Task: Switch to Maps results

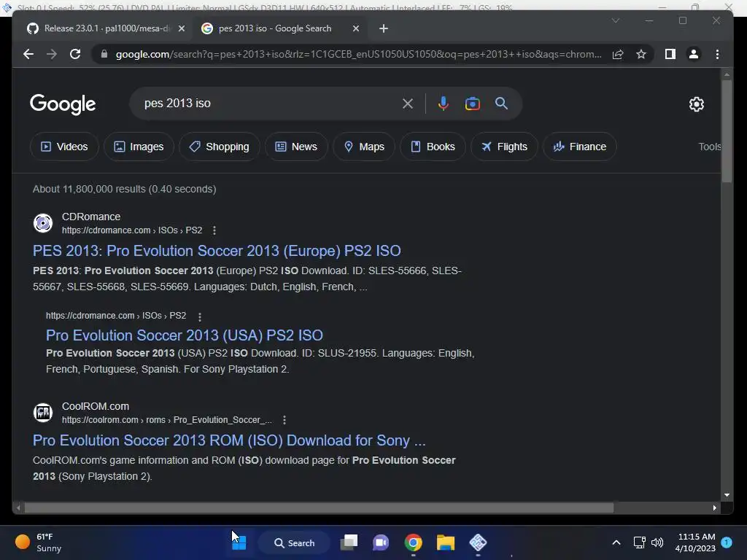Action: (364, 147)
